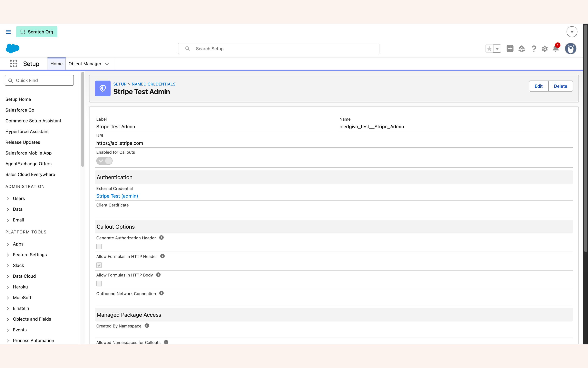Expand the Data Cloud node

coord(8,276)
